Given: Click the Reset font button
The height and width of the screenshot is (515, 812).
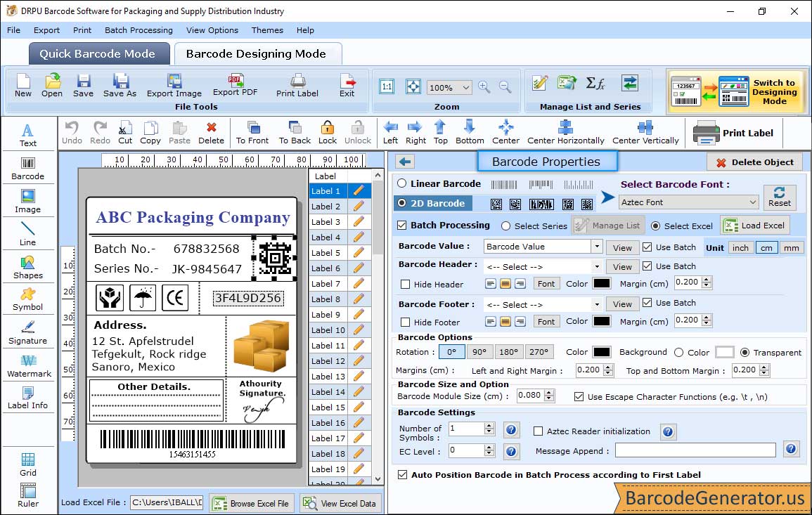Looking at the screenshot, I should click(780, 197).
